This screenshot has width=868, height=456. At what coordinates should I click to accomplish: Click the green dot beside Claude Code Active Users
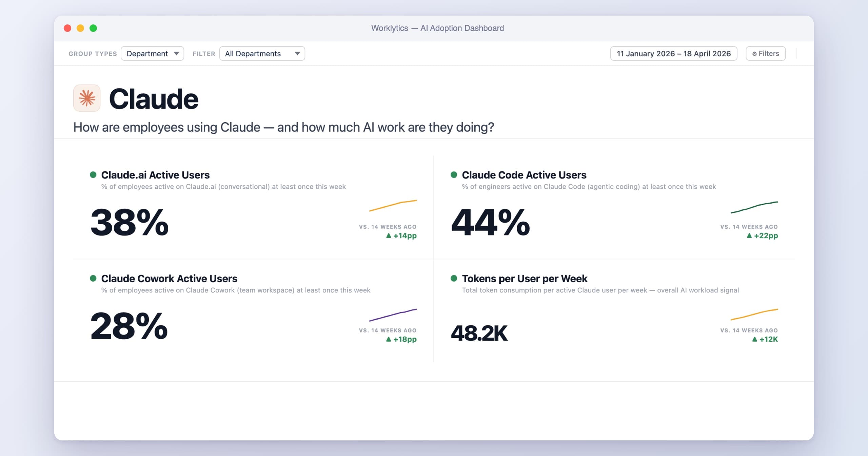(454, 175)
